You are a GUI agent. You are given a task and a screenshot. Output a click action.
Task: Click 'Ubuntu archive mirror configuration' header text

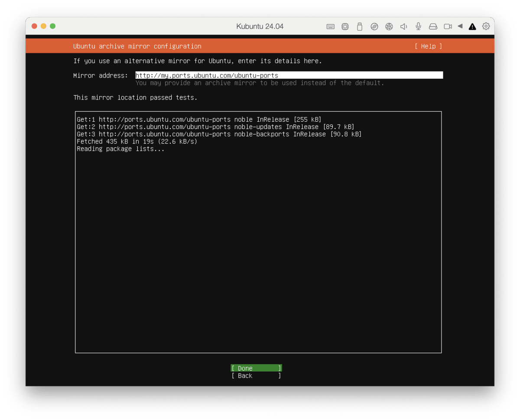(137, 46)
